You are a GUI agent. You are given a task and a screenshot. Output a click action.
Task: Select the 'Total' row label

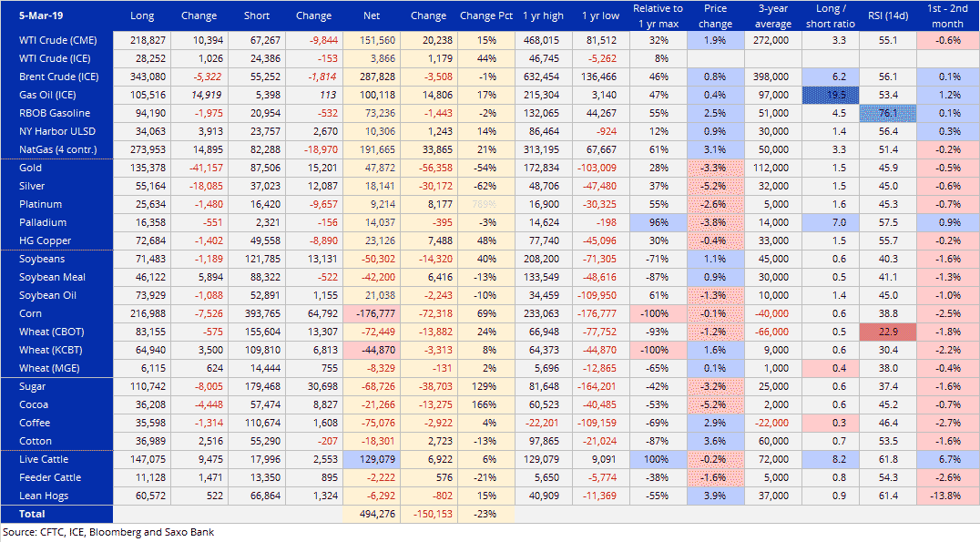click(33, 515)
